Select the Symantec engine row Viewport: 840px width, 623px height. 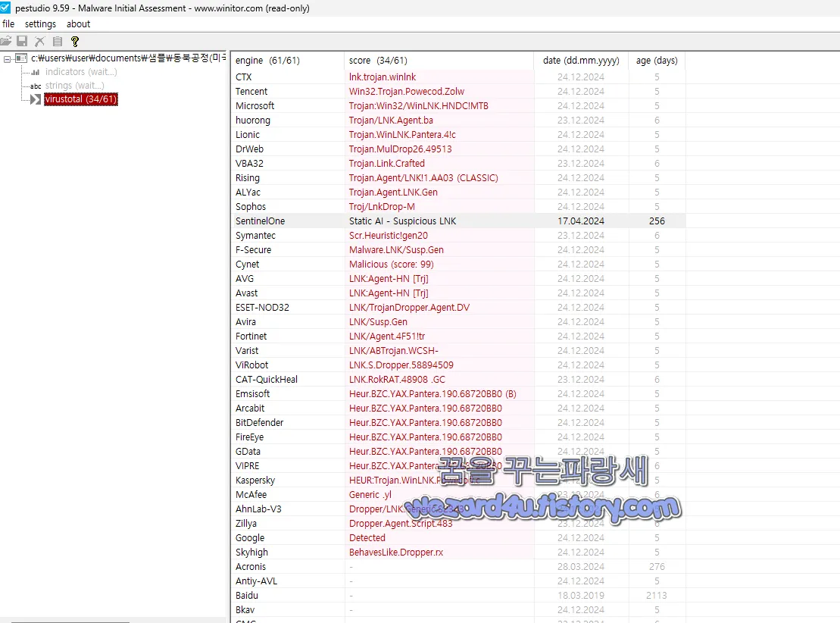coord(458,236)
